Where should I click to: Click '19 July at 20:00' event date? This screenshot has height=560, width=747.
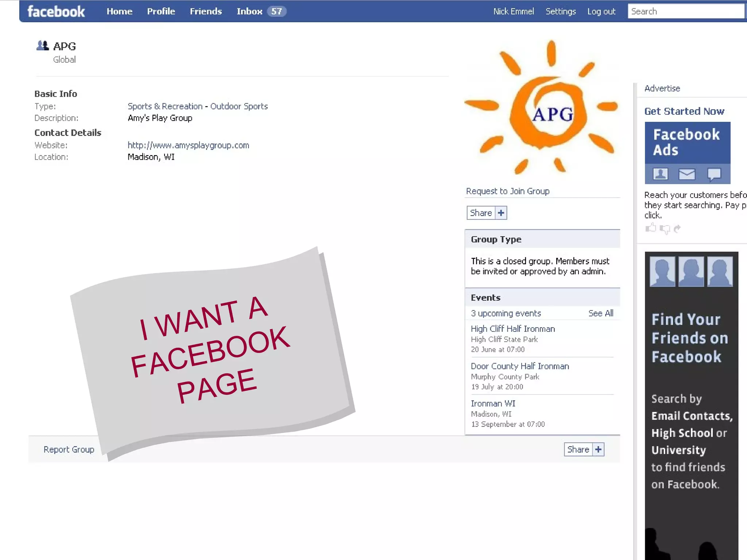pyautogui.click(x=497, y=387)
